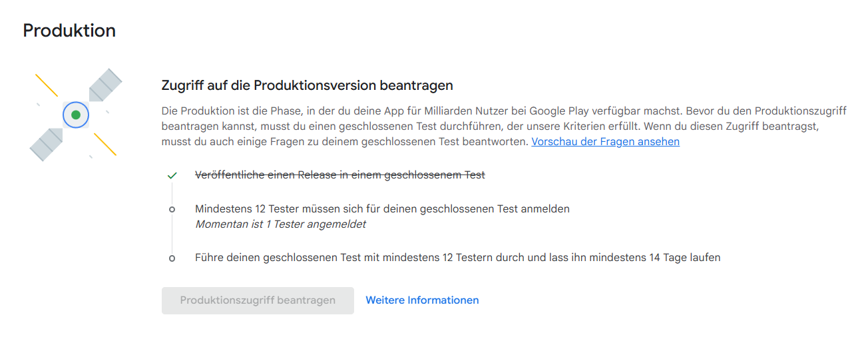Image resolution: width=868 pixels, height=341 pixels.
Task: Open the "Vorschau der Fragen ansehen" link
Action: pos(605,142)
